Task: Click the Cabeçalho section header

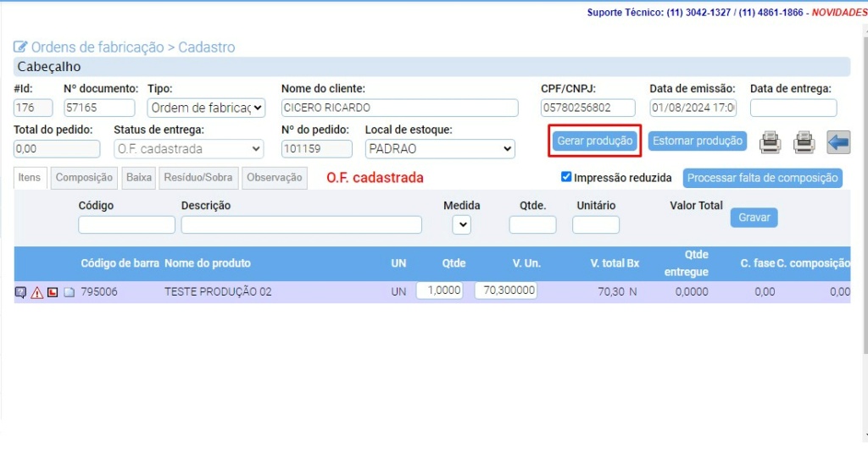Action: tap(431, 67)
